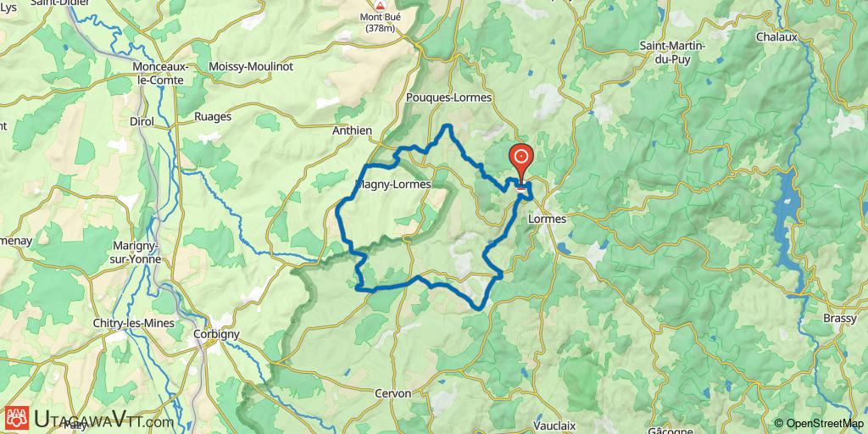Select the Lormes town label
Image resolution: width=868 pixels, height=434 pixels.
pos(548,219)
